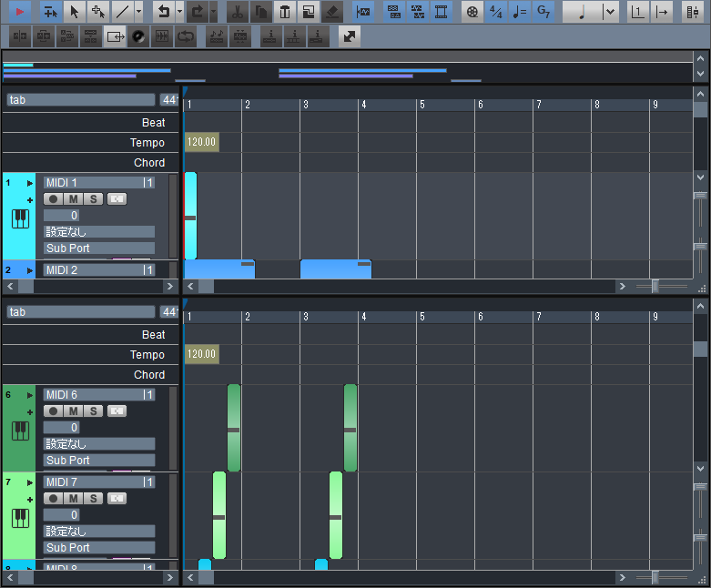711x588 pixels.
Task: Open the note length dropdown arrow
Action: [x=609, y=12]
